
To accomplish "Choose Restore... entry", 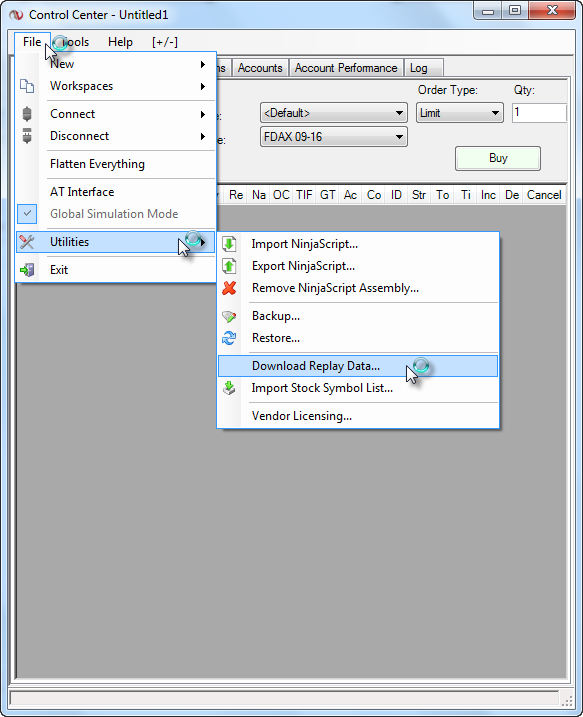I will pos(358,338).
